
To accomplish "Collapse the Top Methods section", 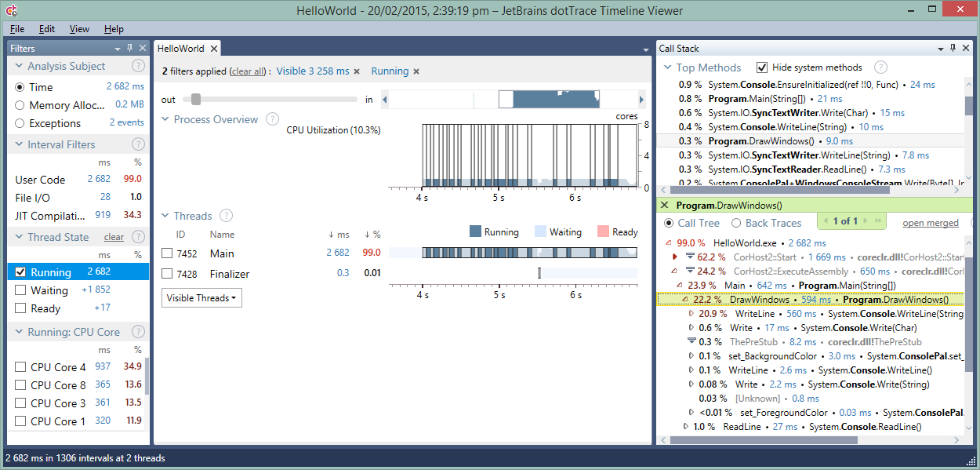I will [667, 67].
